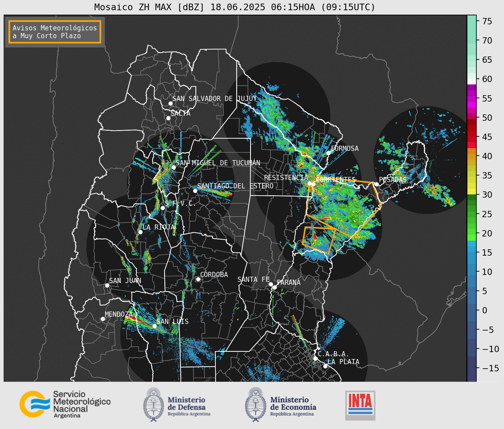The height and width of the screenshot is (429, 504).
Task: Click the POSADAS label text
Action: click(393, 180)
